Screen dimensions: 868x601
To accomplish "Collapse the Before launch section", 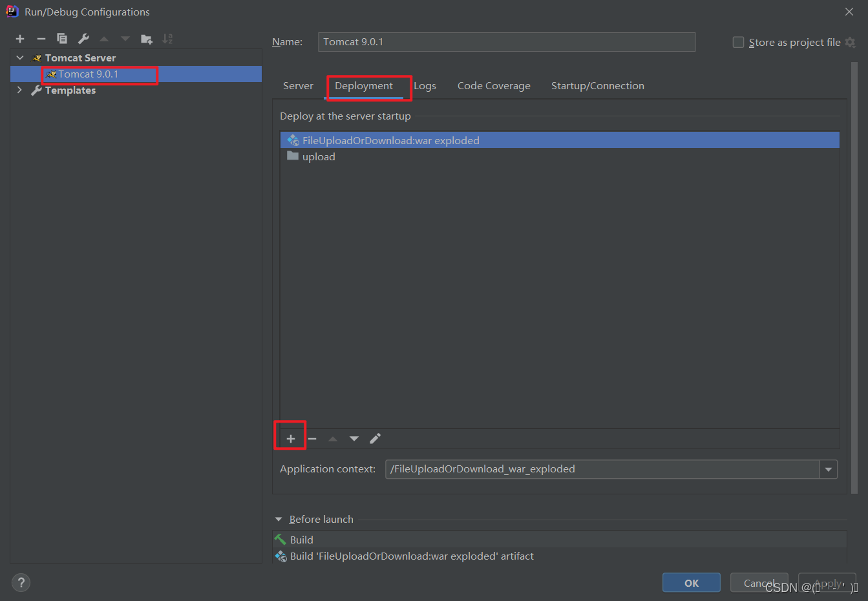I will tap(279, 519).
